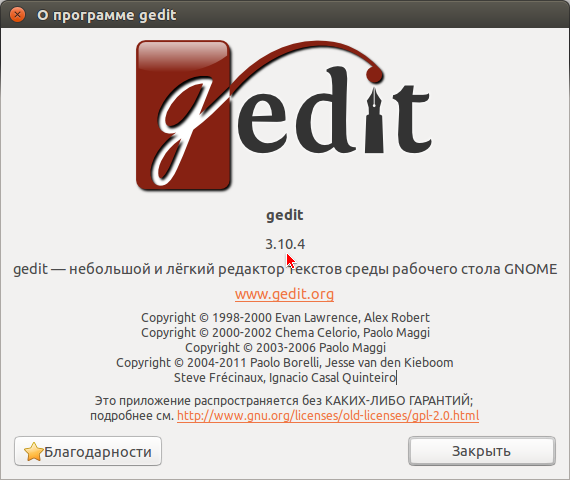The width and height of the screenshot is (570, 480).
Task: Close the dialog with the orange X button
Action: (17, 15)
